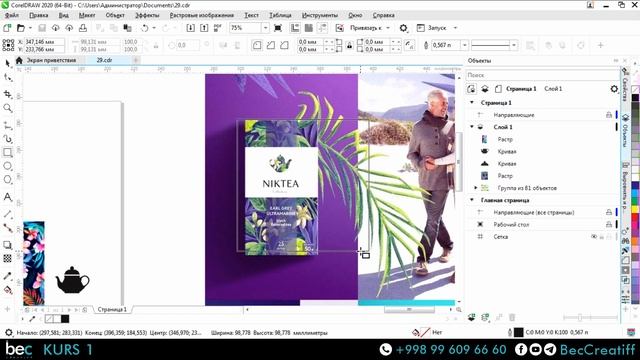Click the Import icon
The width and height of the screenshot is (640, 360).
point(191,28)
